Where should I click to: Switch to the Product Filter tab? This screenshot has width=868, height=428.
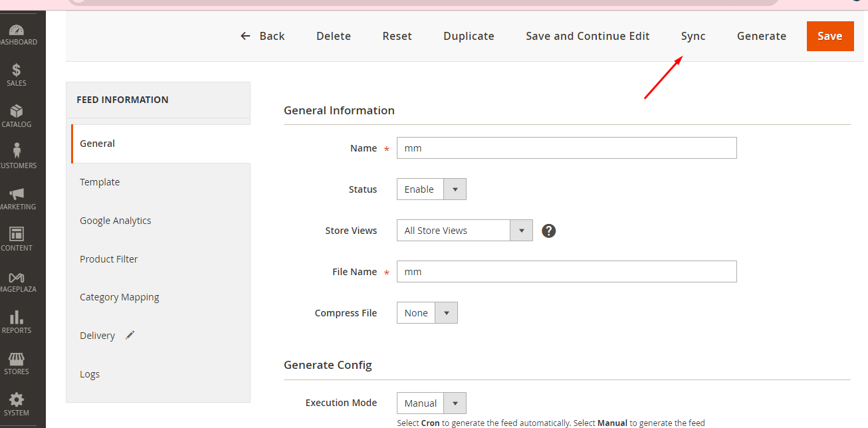tap(109, 259)
